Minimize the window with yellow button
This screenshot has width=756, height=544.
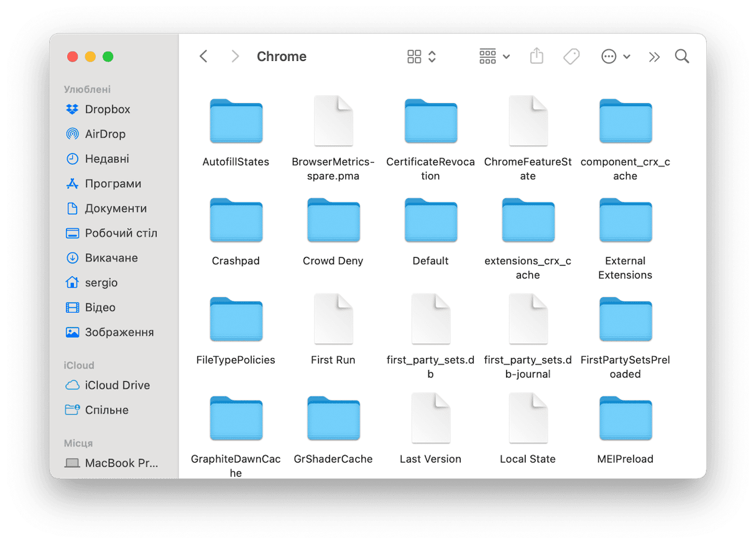point(90,57)
